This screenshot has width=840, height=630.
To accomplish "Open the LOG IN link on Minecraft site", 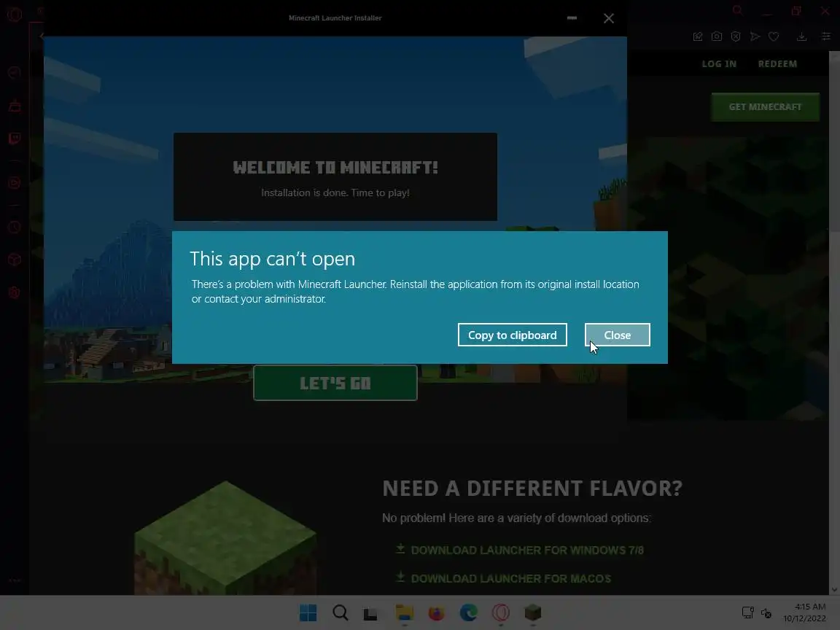I will (x=719, y=63).
